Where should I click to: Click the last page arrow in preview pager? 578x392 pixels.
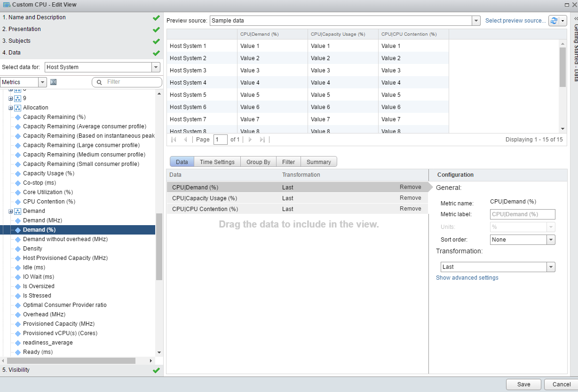tap(262, 140)
